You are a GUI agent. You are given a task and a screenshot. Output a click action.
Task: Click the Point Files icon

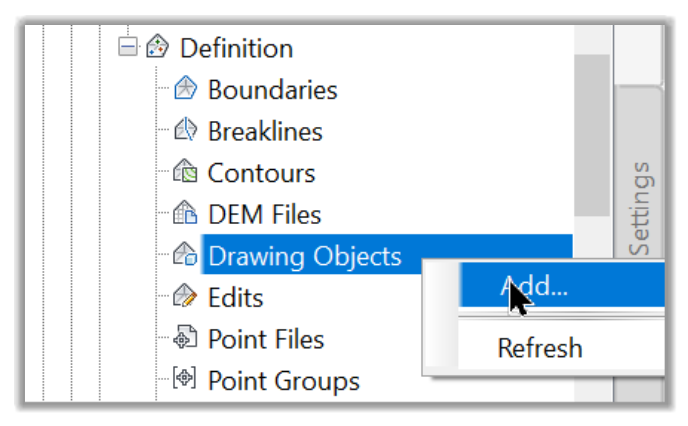(x=185, y=337)
